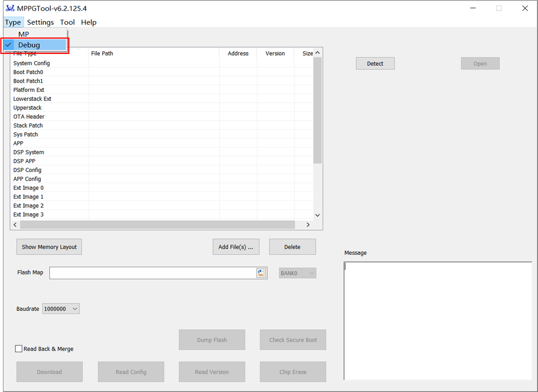Expand the Baudrate dropdown
This screenshot has height=392, width=538.
click(61, 309)
